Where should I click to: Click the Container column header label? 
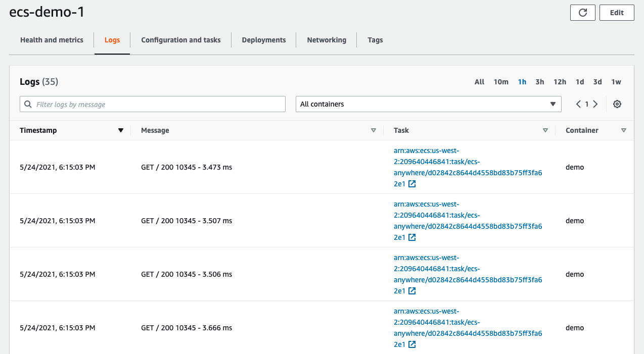[x=582, y=130]
